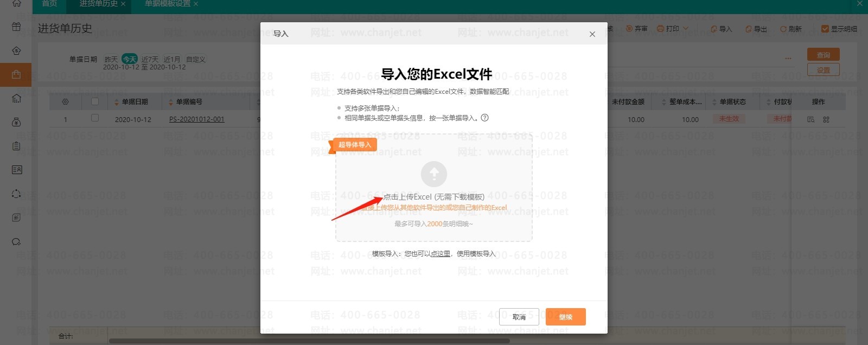Select the 近7天 date filter

coord(150,59)
